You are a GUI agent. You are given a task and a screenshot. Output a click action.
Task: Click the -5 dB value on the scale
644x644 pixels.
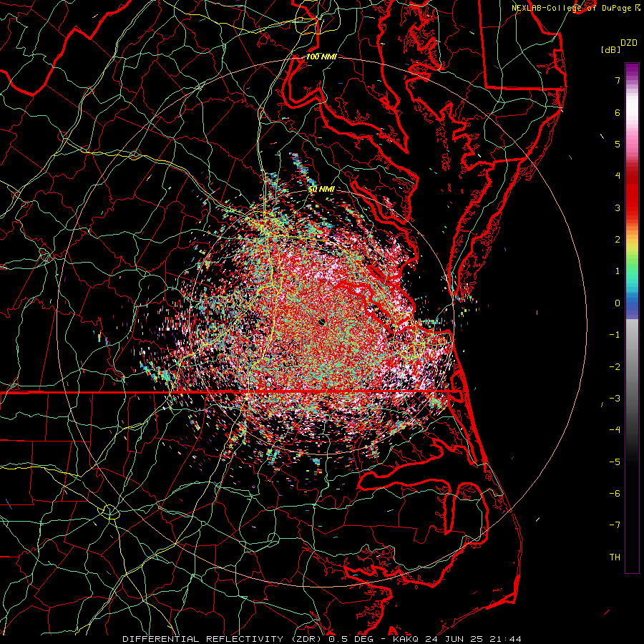click(x=615, y=462)
